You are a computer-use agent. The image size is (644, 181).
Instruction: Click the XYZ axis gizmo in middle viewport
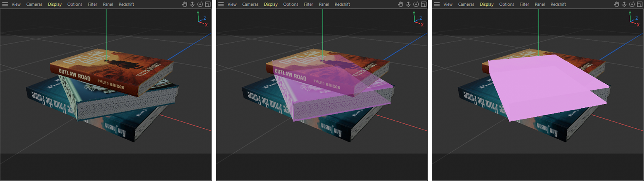pos(418,19)
